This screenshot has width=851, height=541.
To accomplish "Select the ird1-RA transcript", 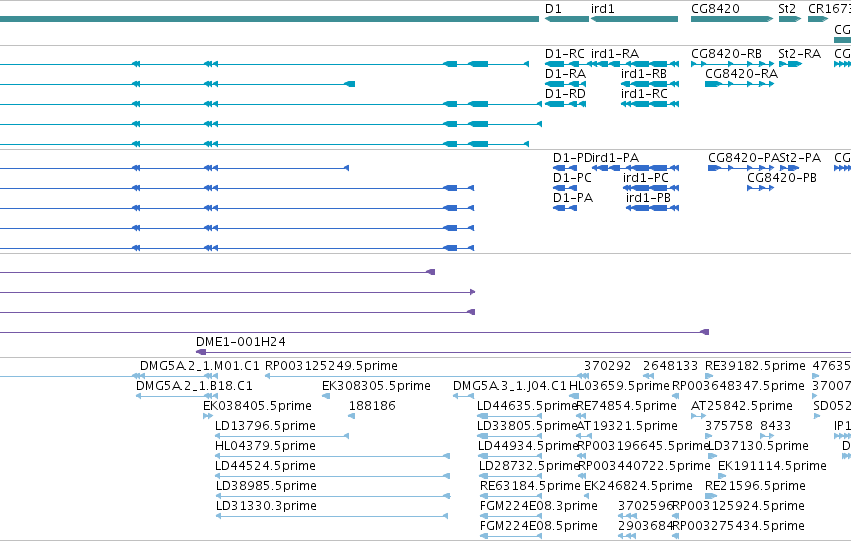I will click(634, 64).
